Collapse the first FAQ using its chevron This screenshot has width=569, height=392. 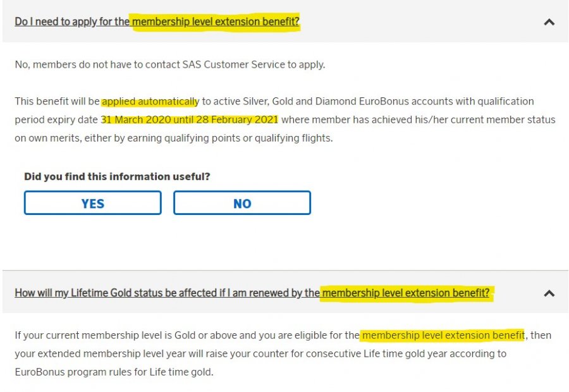coord(549,22)
